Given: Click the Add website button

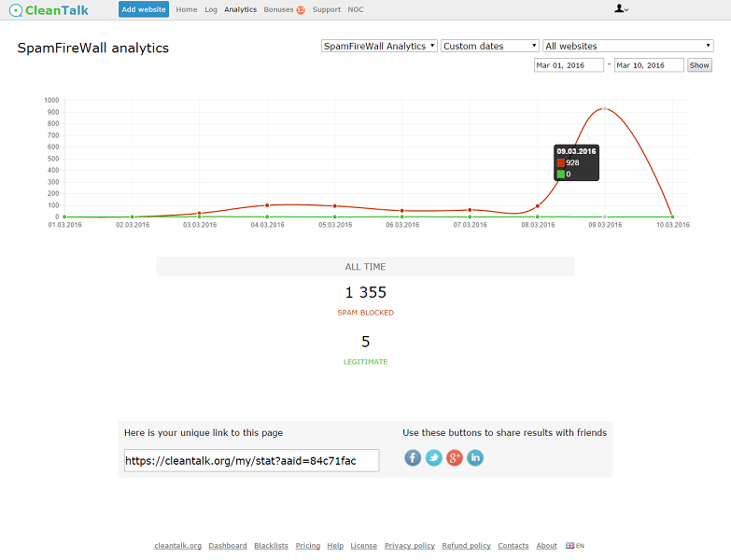Looking at the screenshot, I should click(x=144, y=9).
